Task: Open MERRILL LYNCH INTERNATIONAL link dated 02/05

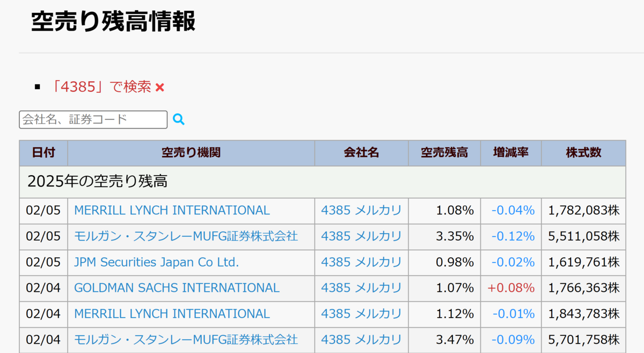Action: (x=172, y=211)
